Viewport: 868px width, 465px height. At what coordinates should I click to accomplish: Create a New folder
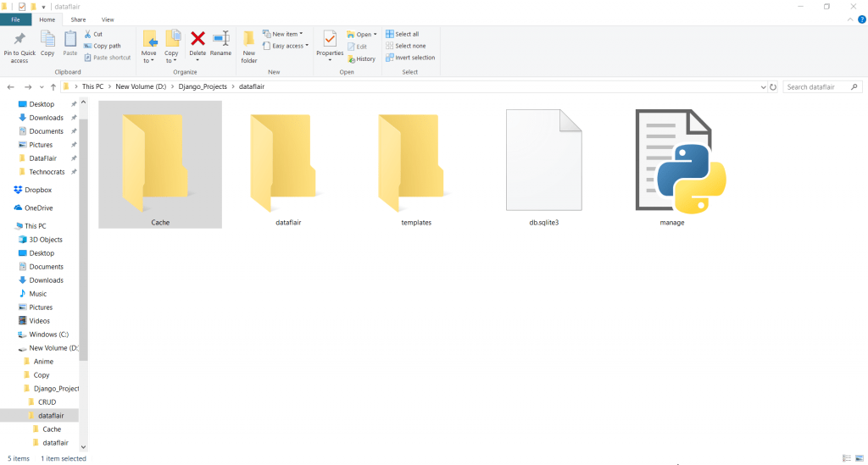(249, 47)
